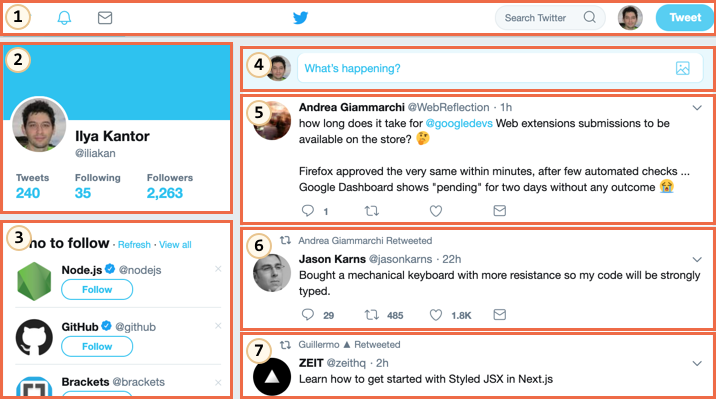This screenshot has height=399, width=716.
Task: Like Andrea Giammarchi's tweet
Action: click(436, 211)
